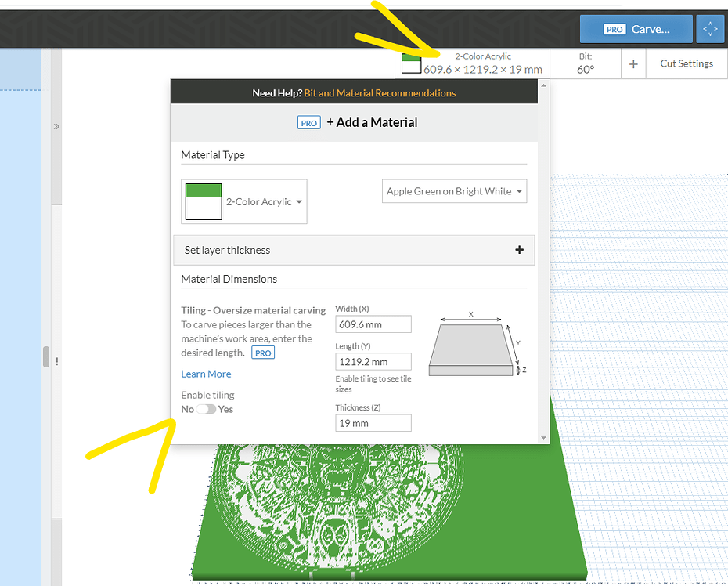
Task: Click the 2-Color Acrylic swatch in Material Type
Action: pos(203,202)
